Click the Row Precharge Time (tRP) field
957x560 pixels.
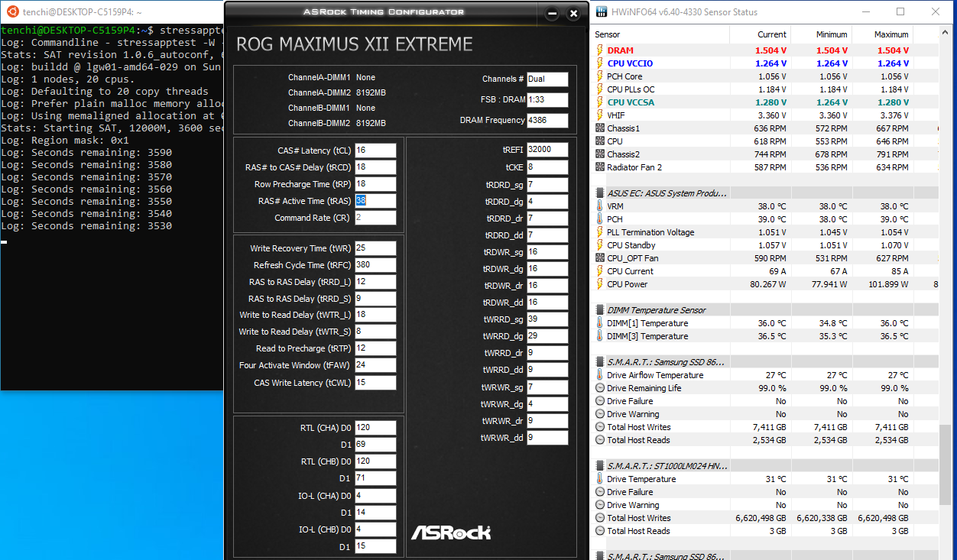375,184
